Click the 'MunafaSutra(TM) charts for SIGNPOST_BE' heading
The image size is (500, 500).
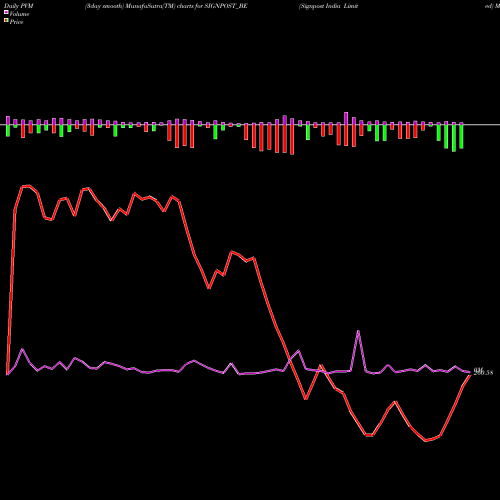tap(186, 6)
